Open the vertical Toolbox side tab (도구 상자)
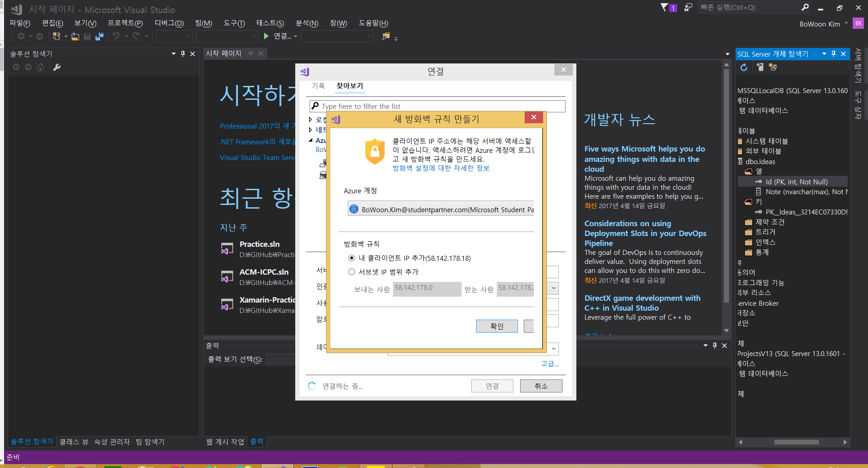This screenshot has height=468, width=868. click(859, 105)
